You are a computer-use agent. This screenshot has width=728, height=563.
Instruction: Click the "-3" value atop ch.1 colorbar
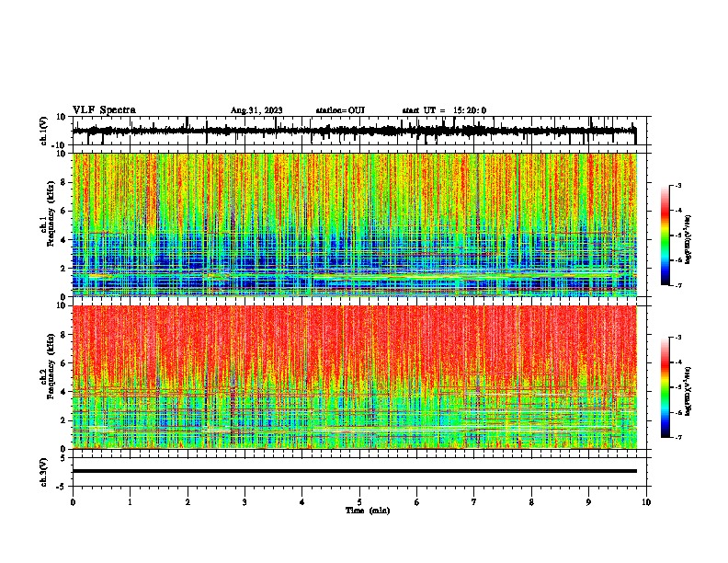[677, 185]
